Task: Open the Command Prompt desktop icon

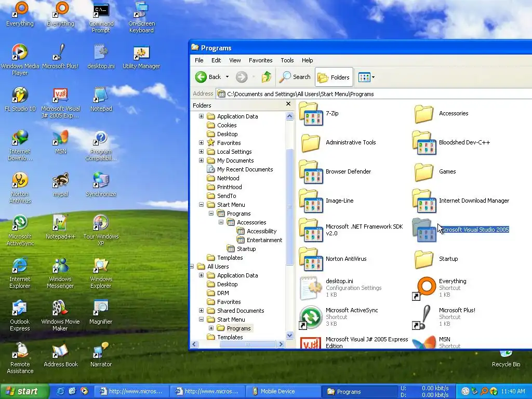Action: click(x=101, y=17)
